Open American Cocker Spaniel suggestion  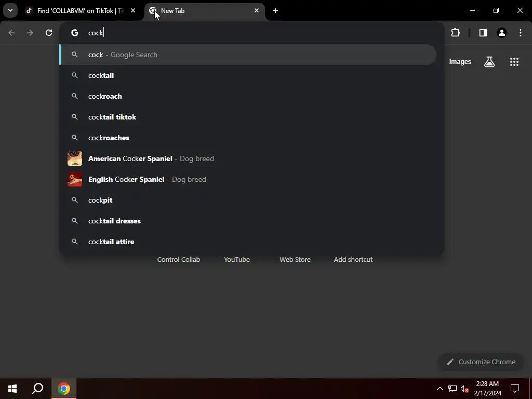[248, 158]
